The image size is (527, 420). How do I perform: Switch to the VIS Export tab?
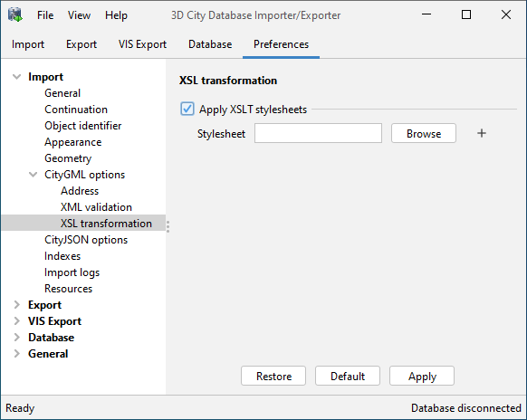pyautogui.click(x=142, y=44)
